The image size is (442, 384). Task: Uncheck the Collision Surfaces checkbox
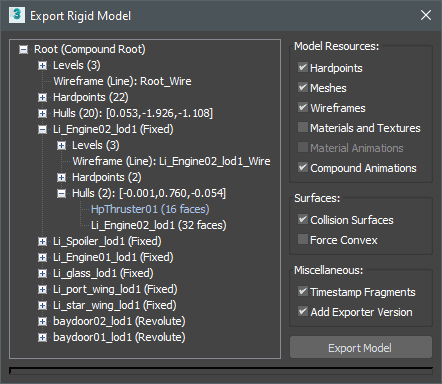coord(303,220)
